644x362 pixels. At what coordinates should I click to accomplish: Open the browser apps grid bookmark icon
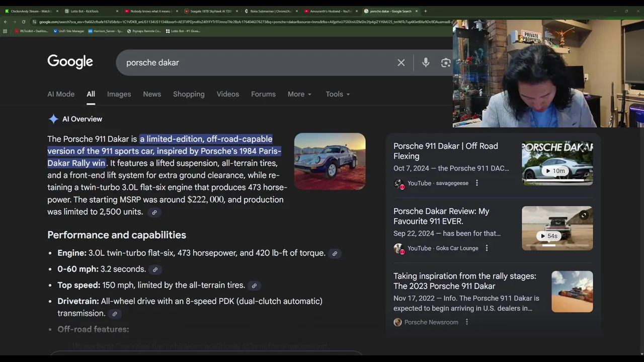point(5,31)
